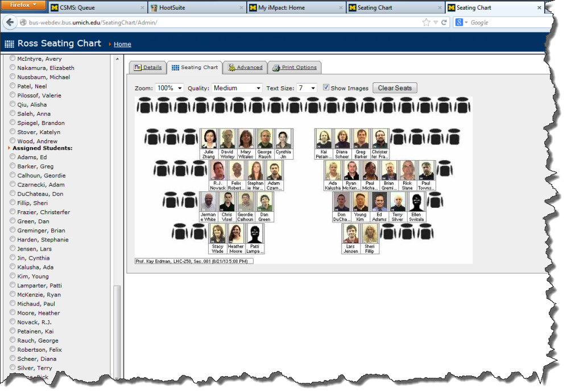
Task: Select the radio button for McIntyre, Avery
Action: 12,59
